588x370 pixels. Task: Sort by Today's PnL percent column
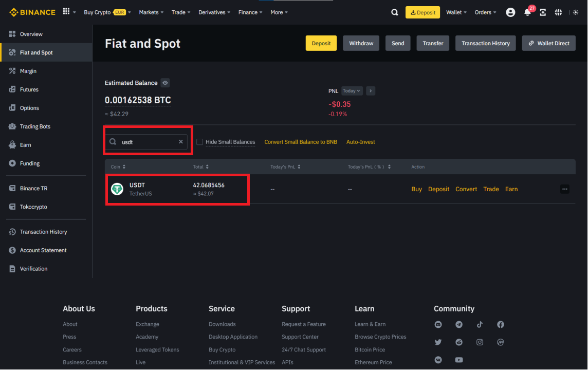point(369,167)
